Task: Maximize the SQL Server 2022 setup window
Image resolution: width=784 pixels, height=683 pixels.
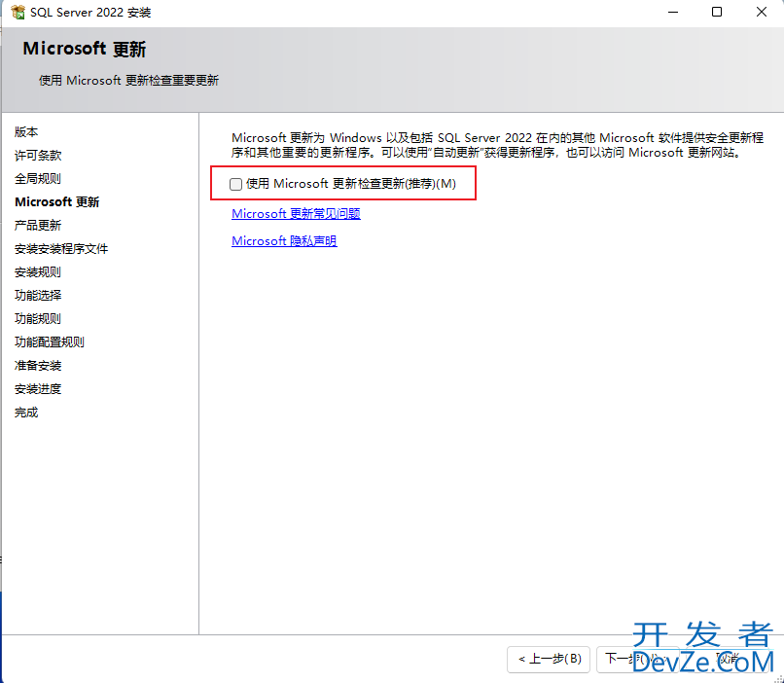Action: tap(717, 12)
